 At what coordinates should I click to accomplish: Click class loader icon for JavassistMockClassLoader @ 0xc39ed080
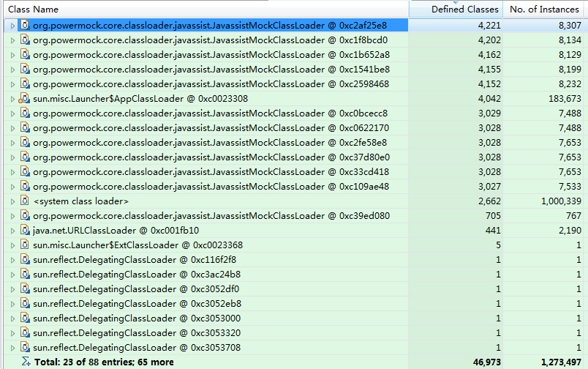[x=25, y=215]
